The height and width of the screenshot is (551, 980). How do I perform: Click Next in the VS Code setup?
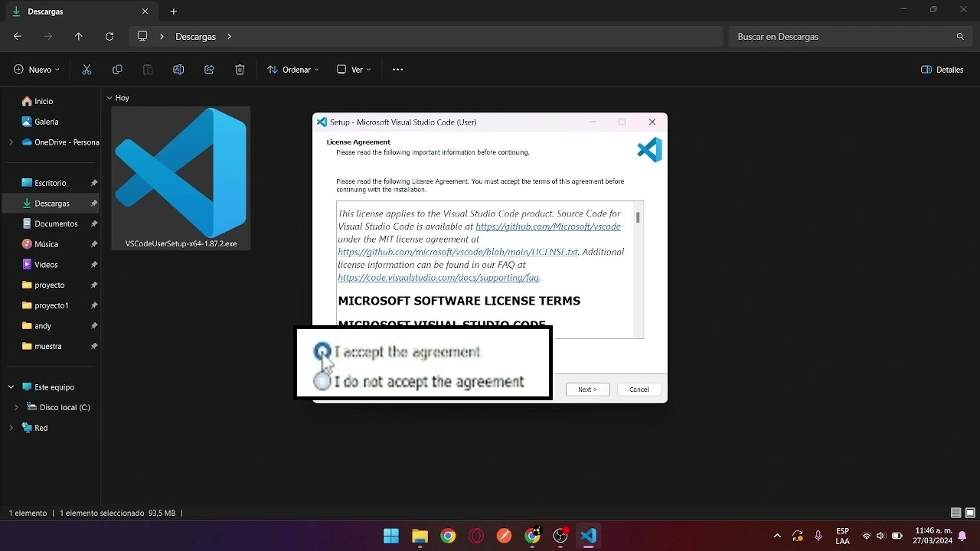point(587,390)
